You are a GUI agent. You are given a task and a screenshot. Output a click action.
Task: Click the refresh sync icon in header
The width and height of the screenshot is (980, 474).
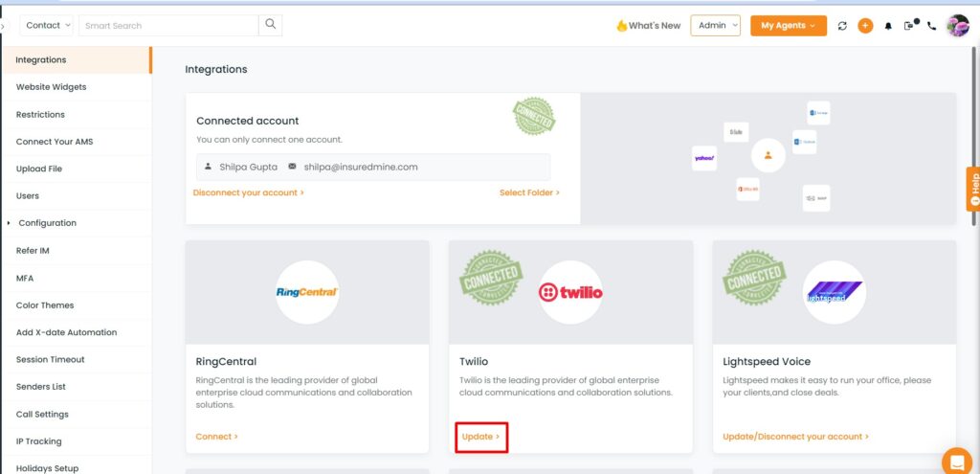(x=842, y=26)
